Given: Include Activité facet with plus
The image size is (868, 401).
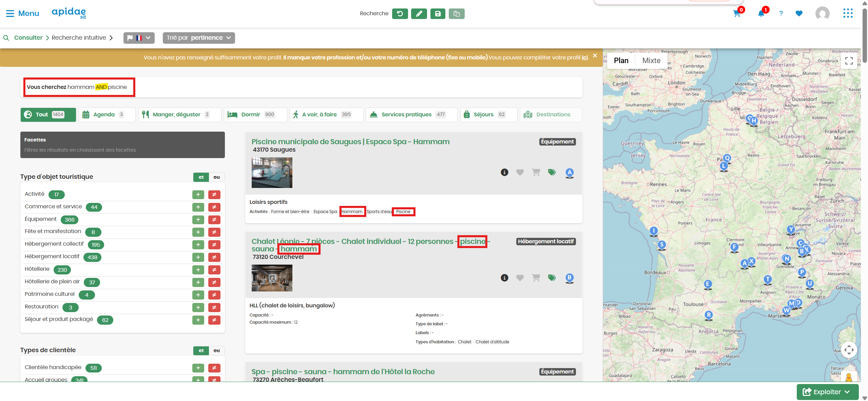Looking at the screenshot, I should [198, 194].
